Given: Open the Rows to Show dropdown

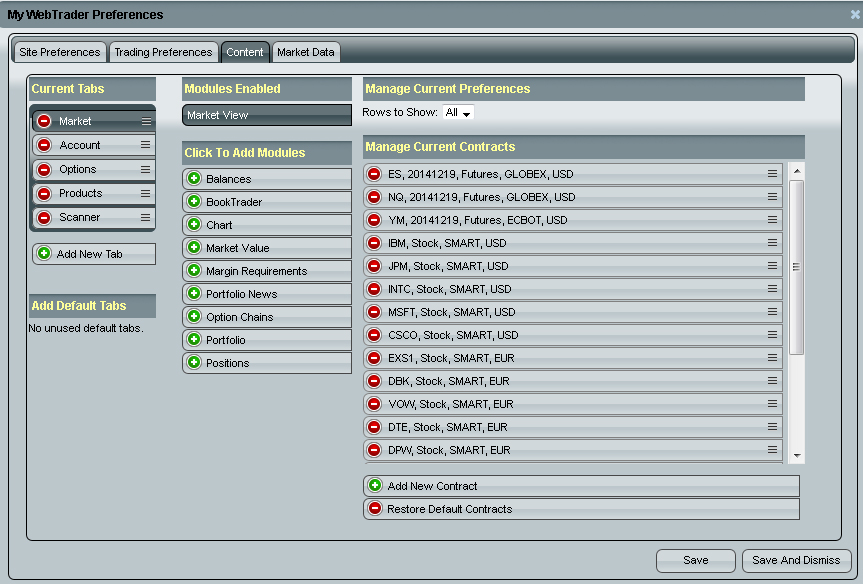Looking at the screenshot, I should point(458,113).
